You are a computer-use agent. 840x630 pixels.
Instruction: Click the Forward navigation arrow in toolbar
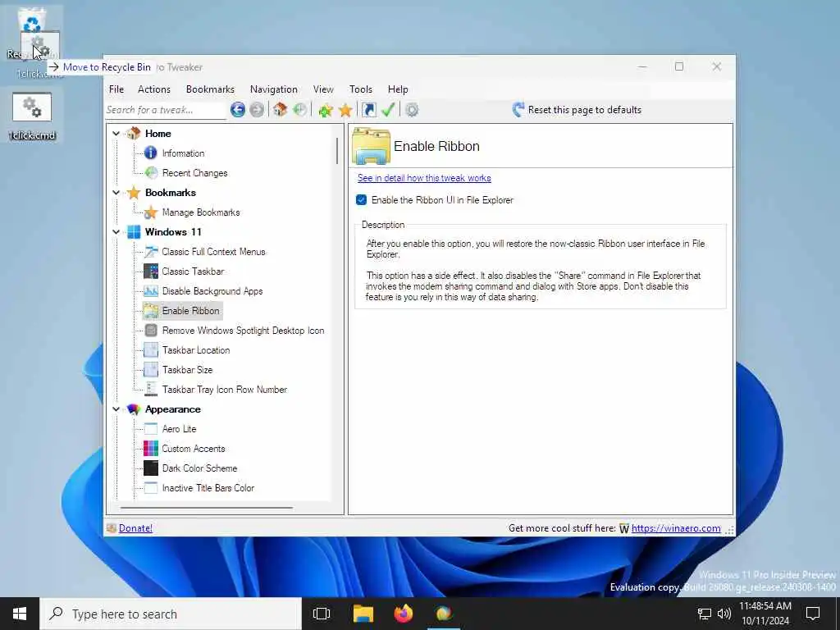pyautogui.click(x=257, y=110)
